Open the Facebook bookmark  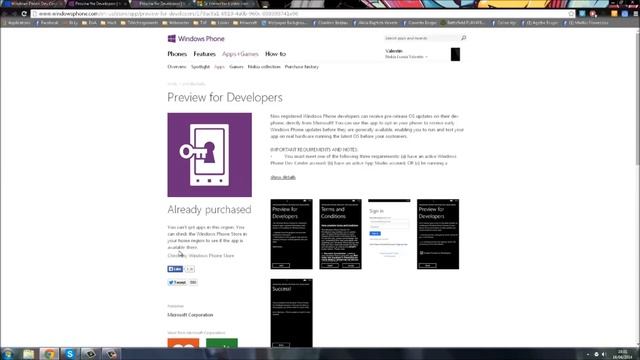pyautogui.click(x=47, y=23)
